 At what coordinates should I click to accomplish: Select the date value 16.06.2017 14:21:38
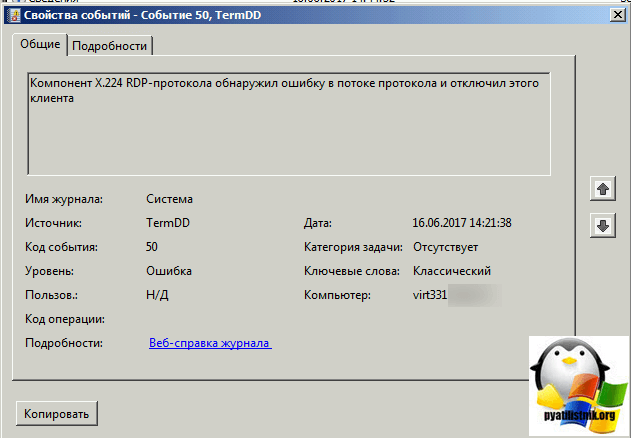(462, 223)
